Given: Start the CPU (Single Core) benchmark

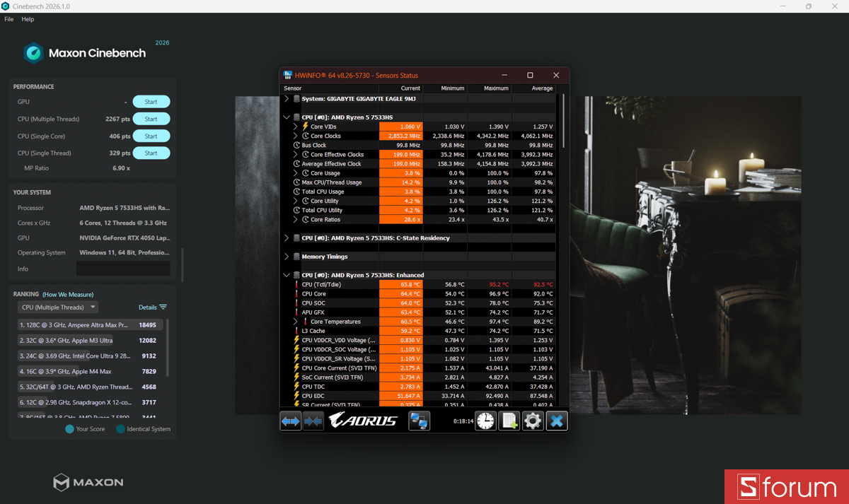Looking at the screenshot, I should (x=151, y=136).
